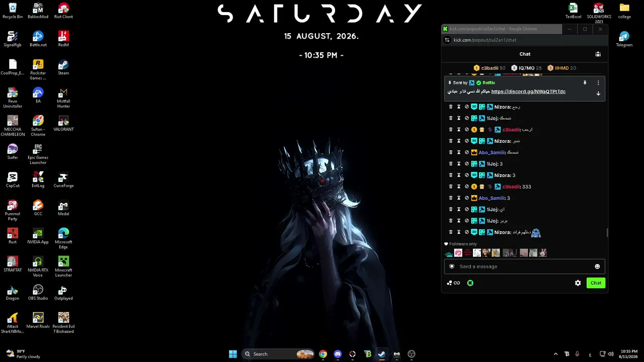Click the IIHMD leaderboard entry
Screen dimensions: 644x362
coord(561,68)
